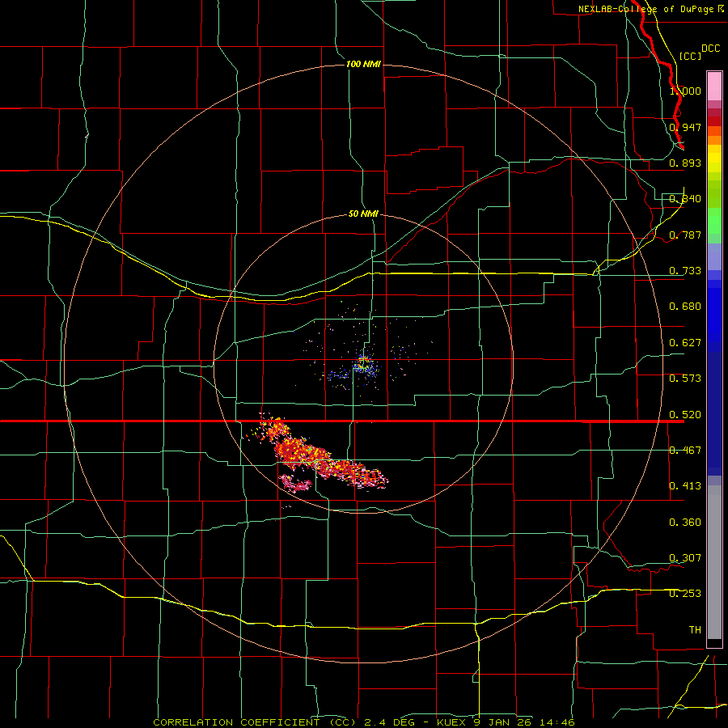Image resolution: width=728 pixels, height=728 pixels.
Task: Select the olive green color bar segment
Action: tap(714, 193)
